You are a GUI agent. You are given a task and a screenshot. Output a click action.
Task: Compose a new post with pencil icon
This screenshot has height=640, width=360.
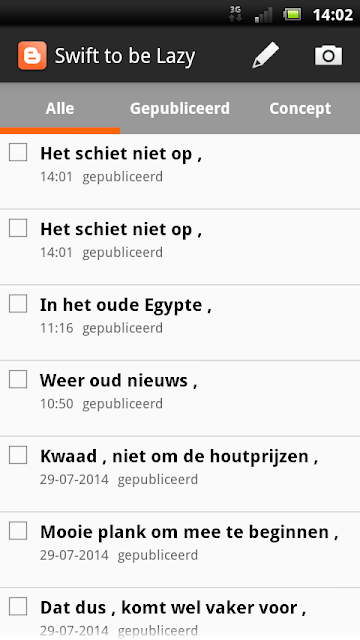click(265, 55)
